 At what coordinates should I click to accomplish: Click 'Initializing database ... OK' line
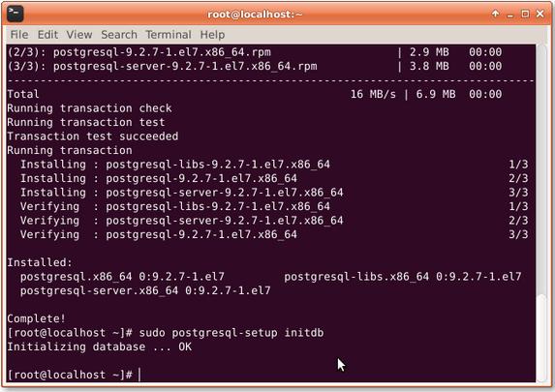(x=100, y=347)
